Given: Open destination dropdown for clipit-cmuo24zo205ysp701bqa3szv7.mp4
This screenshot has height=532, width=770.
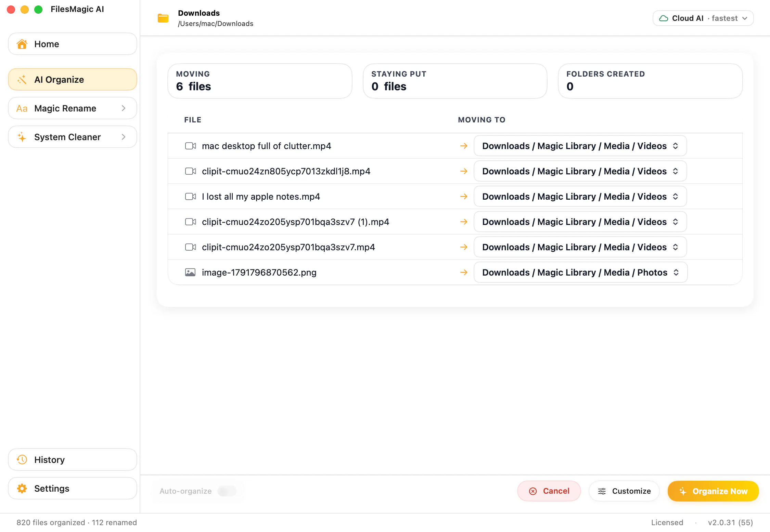Looking at the screenshot, I should [580, 247].
